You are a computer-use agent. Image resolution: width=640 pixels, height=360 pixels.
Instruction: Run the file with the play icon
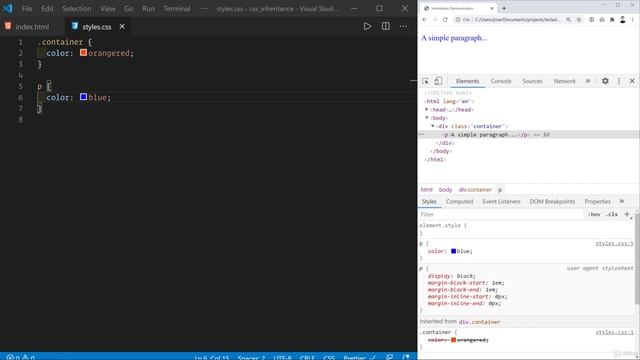pos(367,27)
